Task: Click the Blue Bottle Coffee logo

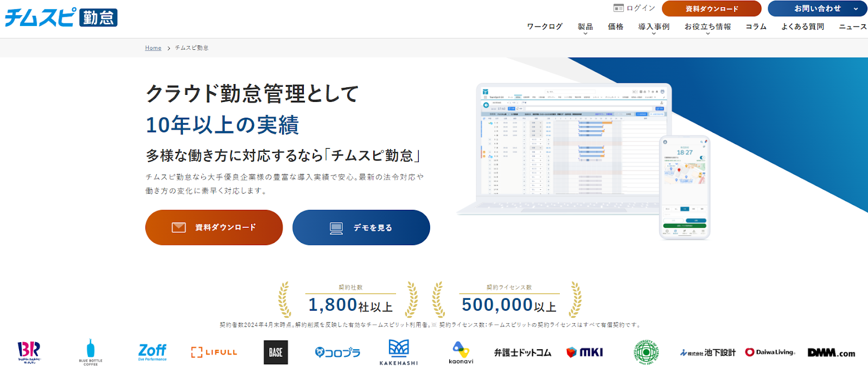Action: 91,352
